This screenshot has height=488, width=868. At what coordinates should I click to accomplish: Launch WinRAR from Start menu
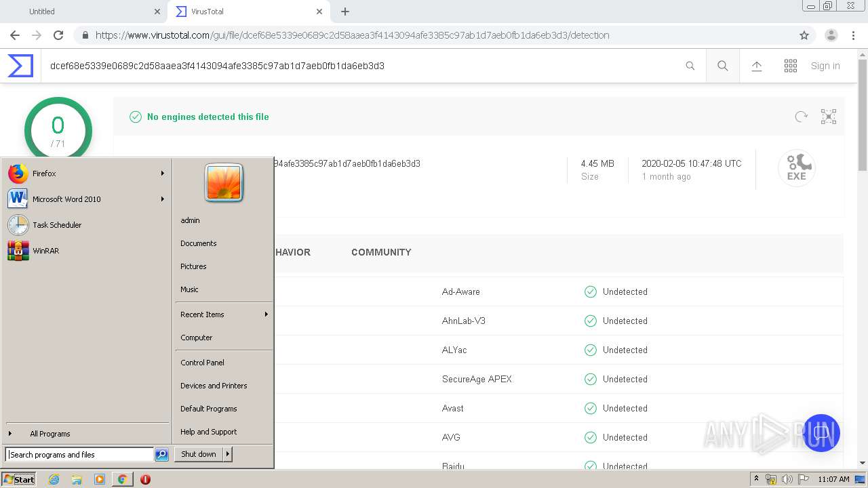pyautogui.click(x=85, y=251)
